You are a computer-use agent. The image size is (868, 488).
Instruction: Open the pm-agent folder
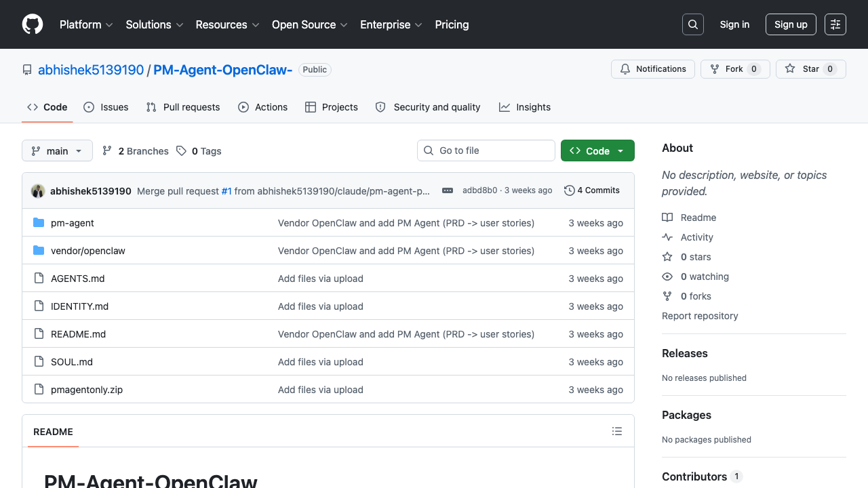click(x=73, y=223)
